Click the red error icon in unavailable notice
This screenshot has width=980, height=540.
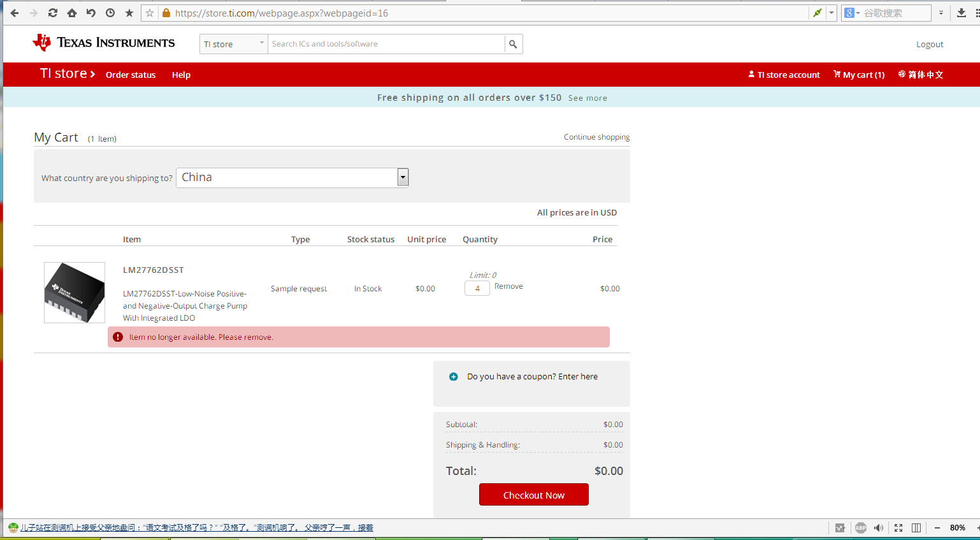pos(118,337)
